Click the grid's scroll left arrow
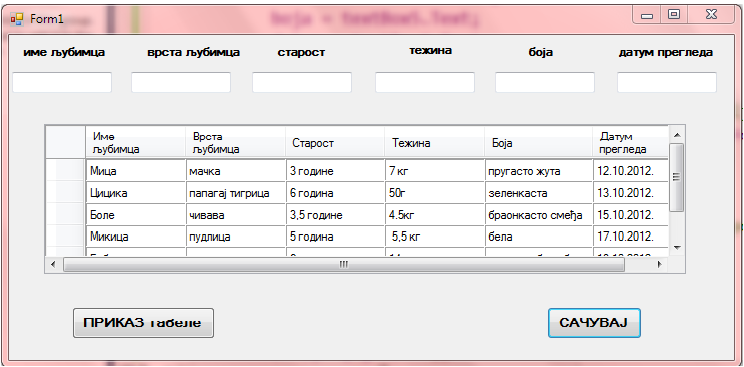This screenshot has width=744, height=367. [x=53, y=264]
